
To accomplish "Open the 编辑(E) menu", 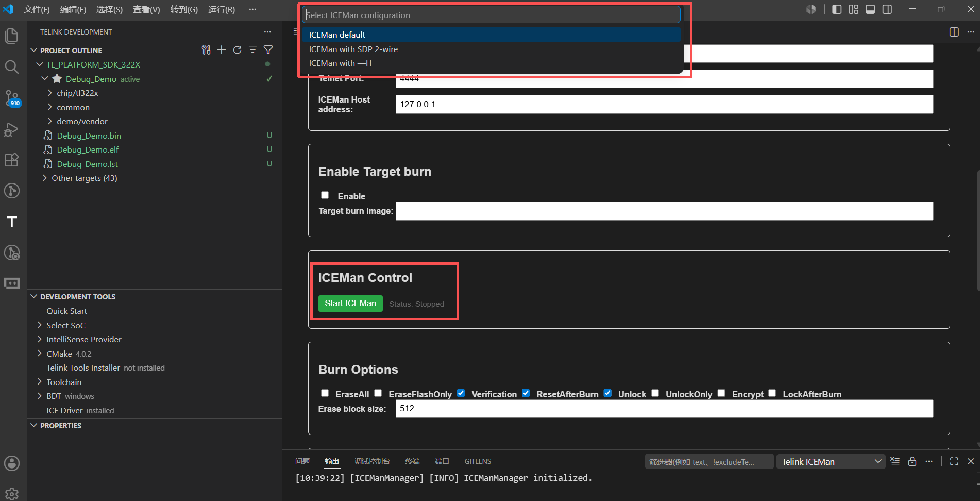I will pos(73,10).
